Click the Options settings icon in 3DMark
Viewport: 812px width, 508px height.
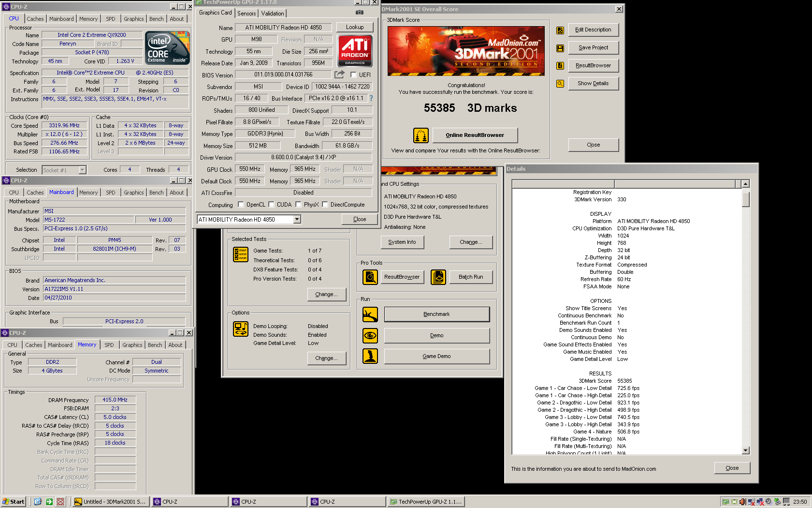tap(240, 329)
